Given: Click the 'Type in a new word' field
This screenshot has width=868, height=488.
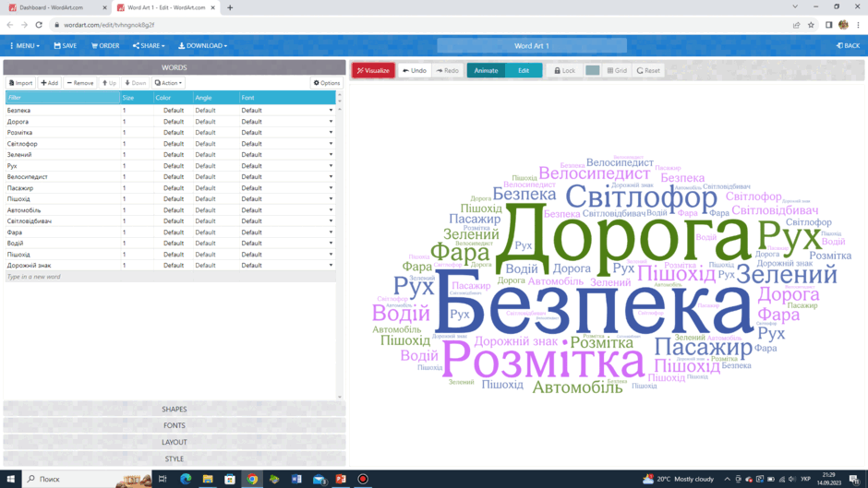Looking at the screenshot, I should point(171,277).
